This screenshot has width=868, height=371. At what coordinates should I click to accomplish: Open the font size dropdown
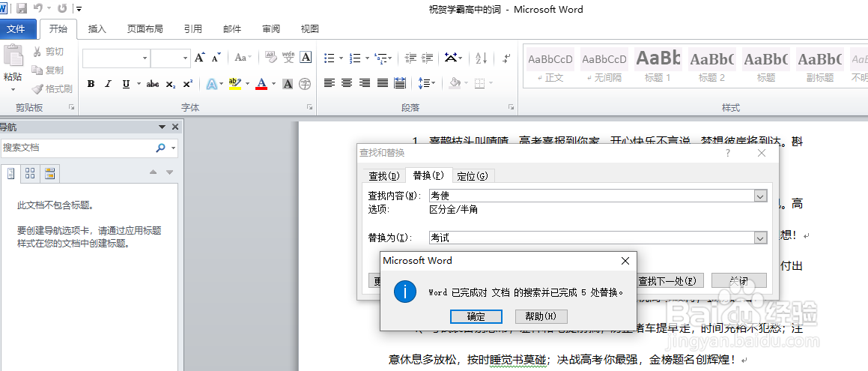[x=186, y=58]
